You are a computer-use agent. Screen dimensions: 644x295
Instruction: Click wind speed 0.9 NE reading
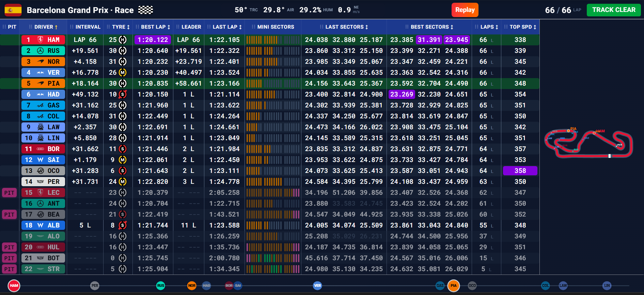point(348,10)
